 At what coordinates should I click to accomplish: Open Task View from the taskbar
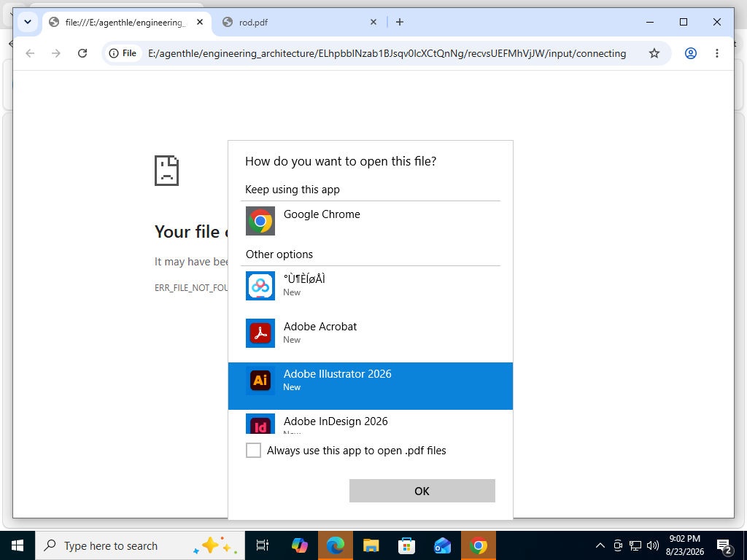[x=263, y=545]
